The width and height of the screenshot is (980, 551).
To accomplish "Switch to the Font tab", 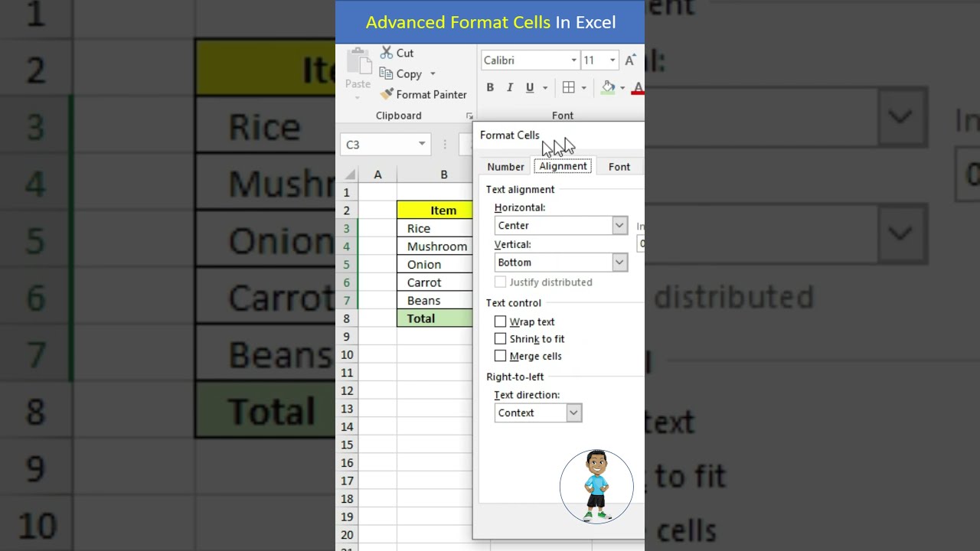I will 619,167.
